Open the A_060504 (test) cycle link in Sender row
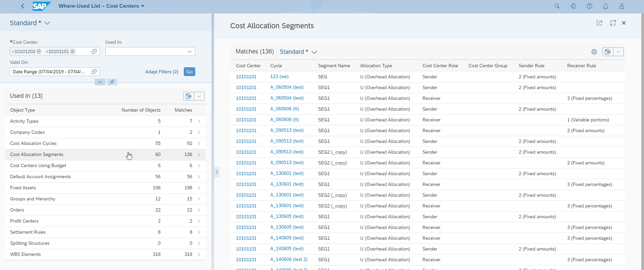The width and height of the screenshot is (644, 270). point(287,87)
